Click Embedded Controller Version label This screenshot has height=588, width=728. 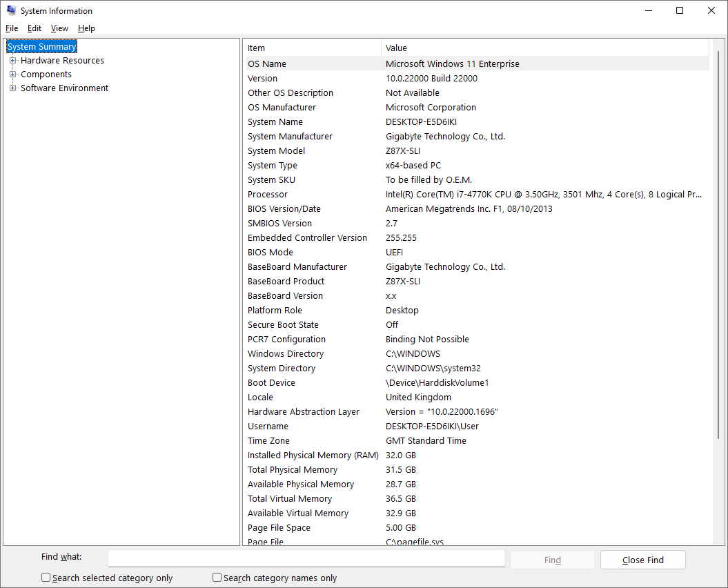click(307, 238)
